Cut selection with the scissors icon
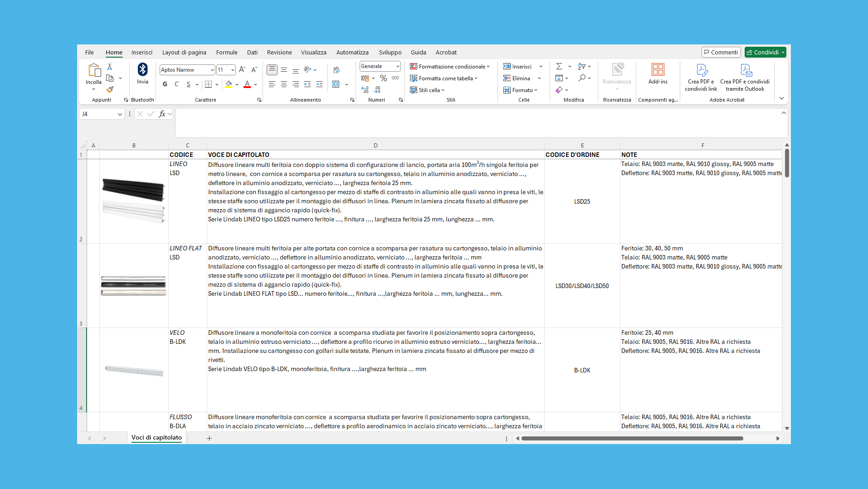The width and height of the screenshot is (868, 489). (110, 67)
